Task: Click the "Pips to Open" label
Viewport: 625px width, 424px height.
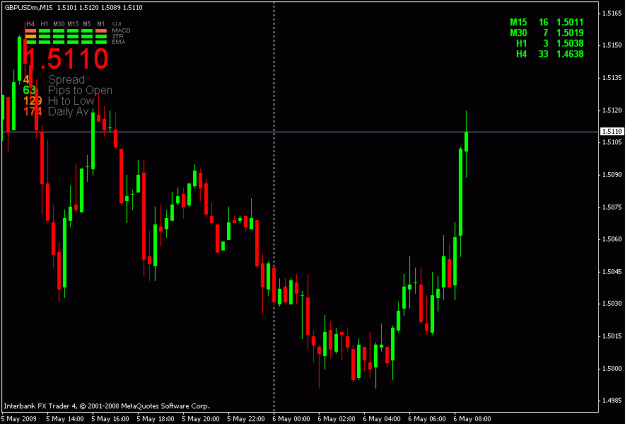Action: point(80,90)
